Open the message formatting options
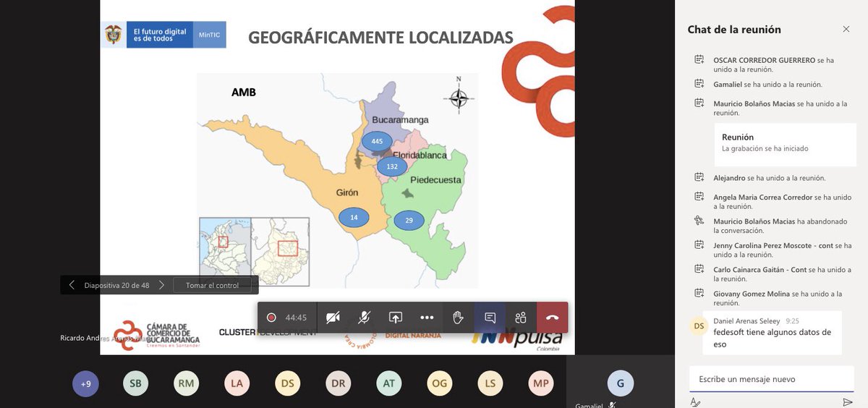This screenshot has width=868, height=408. click(695, 402)
